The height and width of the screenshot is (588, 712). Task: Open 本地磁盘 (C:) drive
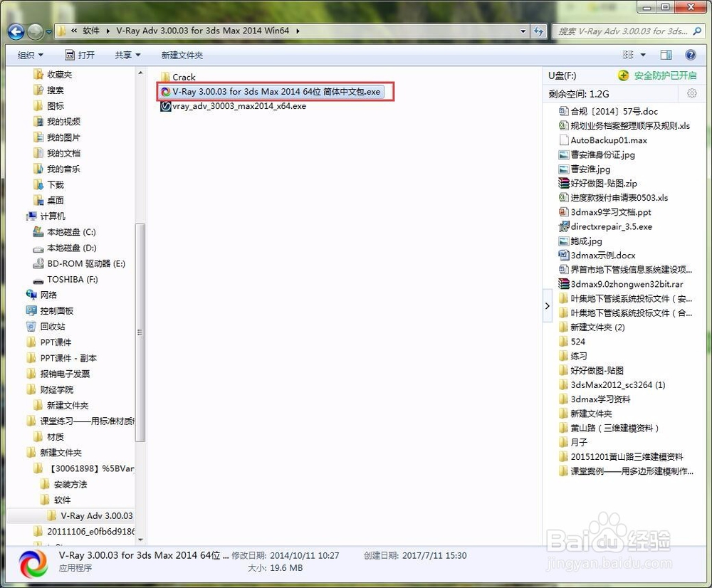tap(64, 232)
